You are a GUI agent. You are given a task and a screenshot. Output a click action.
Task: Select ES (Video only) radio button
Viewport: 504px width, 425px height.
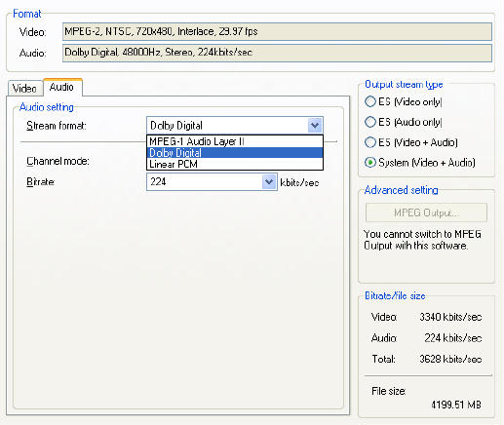pyautogui.click(x=370, y=101)
